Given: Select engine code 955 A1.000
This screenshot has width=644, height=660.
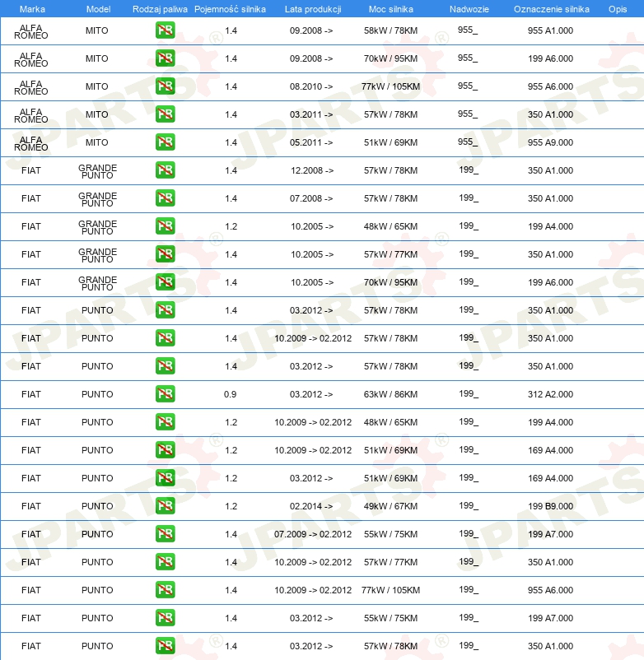Looking at the screenshot, I should click(550, 30).
